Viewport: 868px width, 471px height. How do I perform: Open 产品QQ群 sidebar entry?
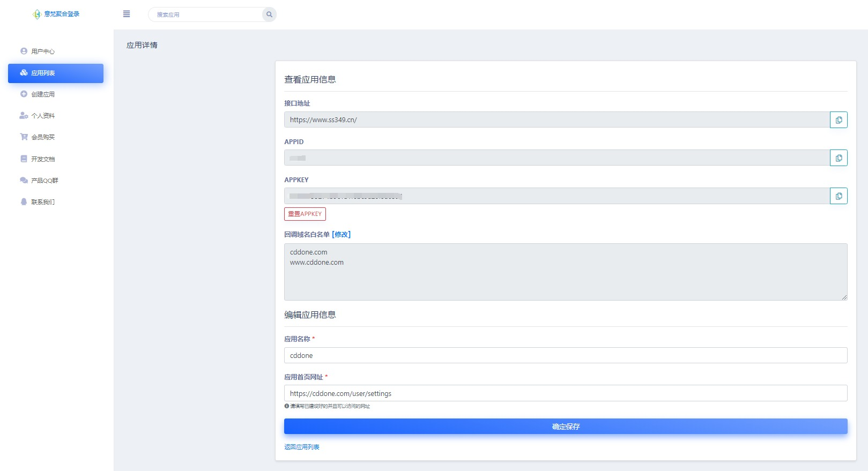coord(56,181)
